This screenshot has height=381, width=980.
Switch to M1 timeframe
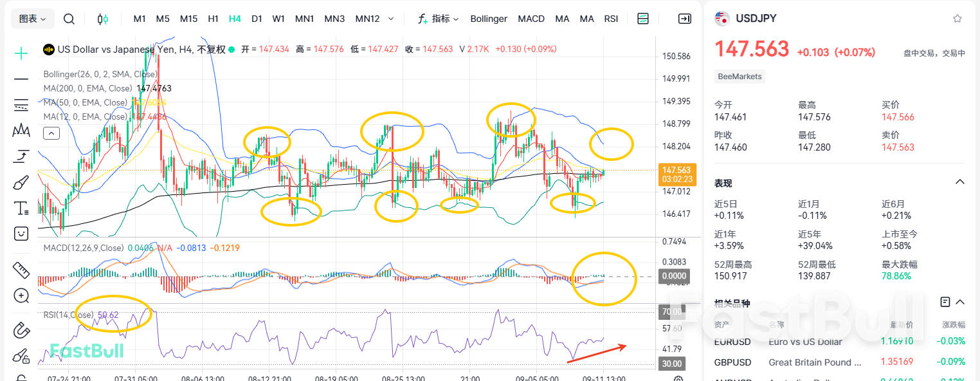click(140, 19)
